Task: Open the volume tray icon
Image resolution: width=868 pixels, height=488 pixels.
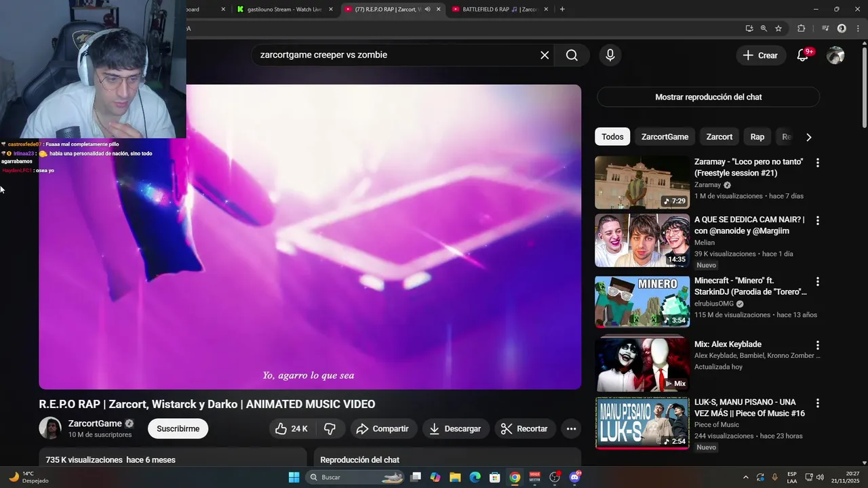Action: pyautogui.click(x=820, y=477)
